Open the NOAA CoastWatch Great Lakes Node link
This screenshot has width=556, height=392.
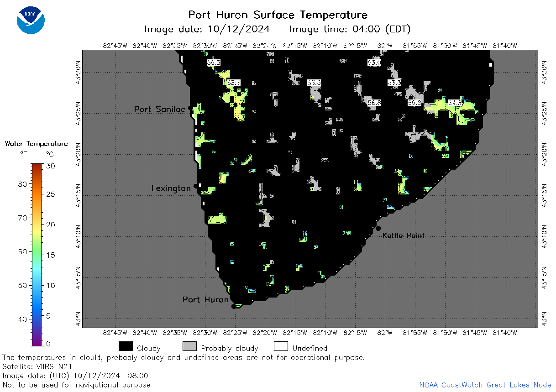[x=485, y=385]
